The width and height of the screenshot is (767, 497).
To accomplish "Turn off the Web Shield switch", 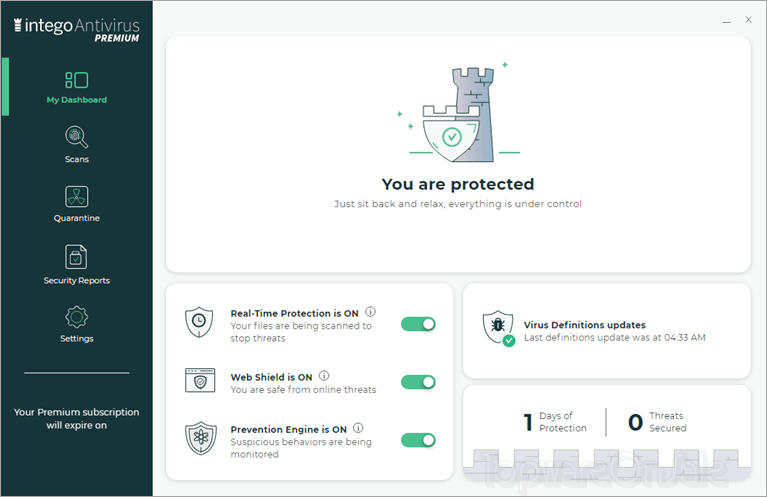I will (418, 382).
